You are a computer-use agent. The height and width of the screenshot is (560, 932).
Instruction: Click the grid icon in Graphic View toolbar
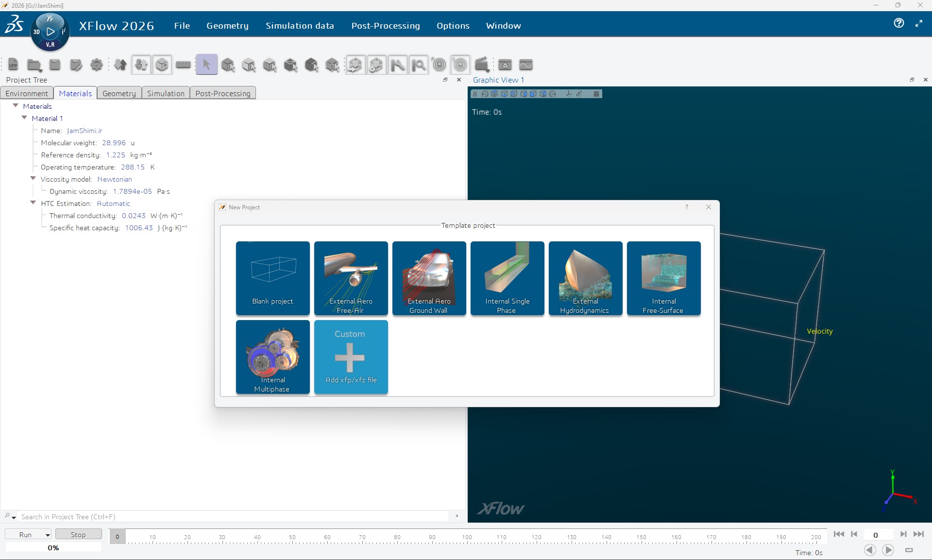[x=596, y=94]
